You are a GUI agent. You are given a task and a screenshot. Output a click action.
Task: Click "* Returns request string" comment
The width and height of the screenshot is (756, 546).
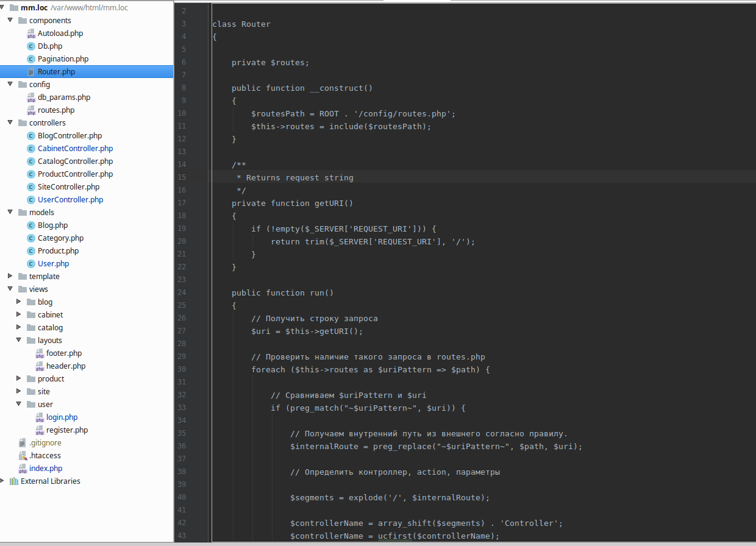pyautogui.click(x=295, y=177)
